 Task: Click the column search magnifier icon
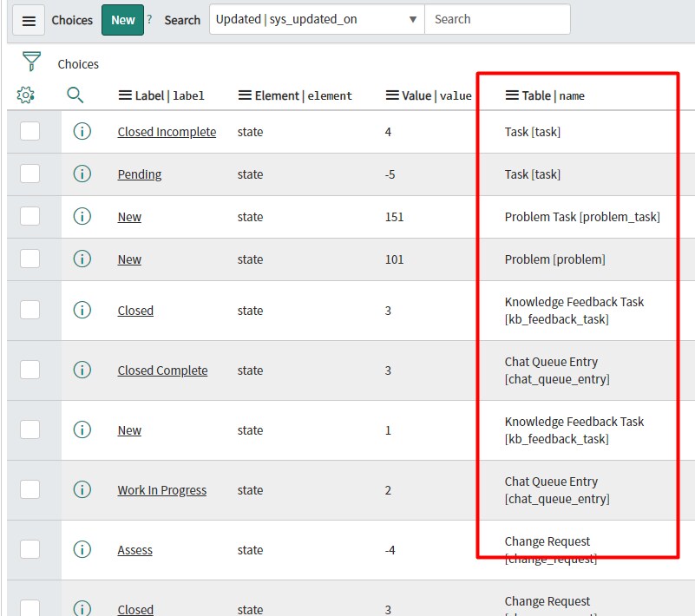pyautogui.click(x=75, y=95)
